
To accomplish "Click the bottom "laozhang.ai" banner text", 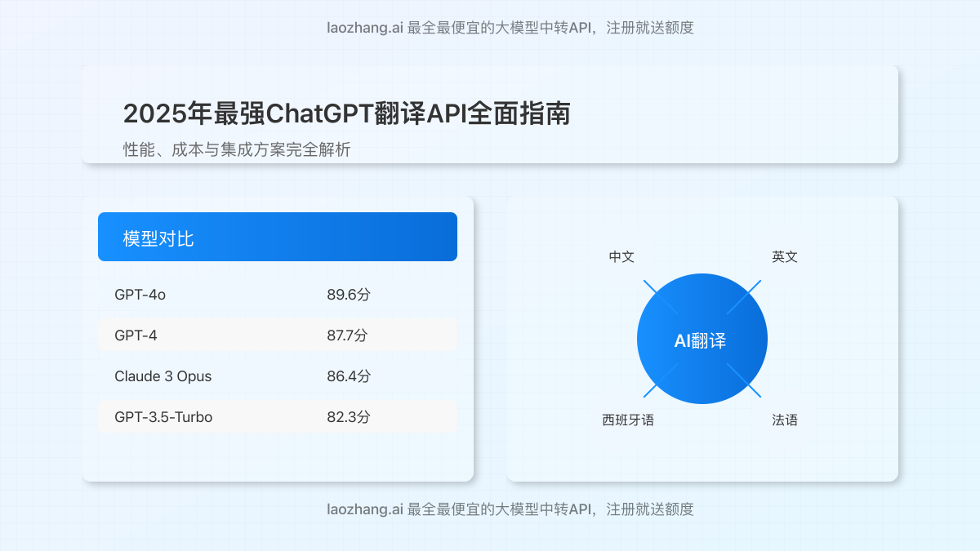I will tap(510, 509).
